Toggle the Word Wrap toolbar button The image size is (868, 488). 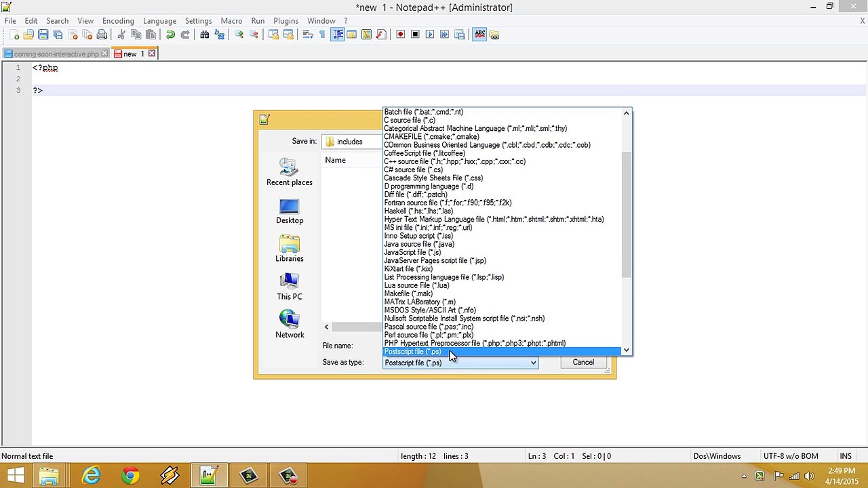tap(307, 35)
